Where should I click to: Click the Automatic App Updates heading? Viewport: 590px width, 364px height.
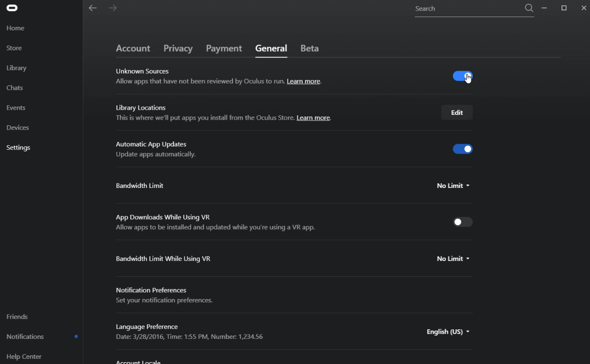coord(151,144)
